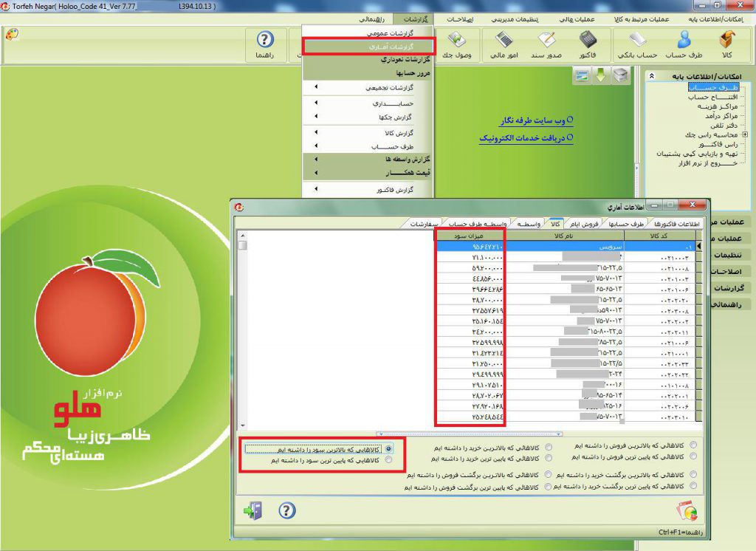Choose گزارشات آماری from the reports menu
The width and height of the screenshot is (756, 551).
click(368, 47)
